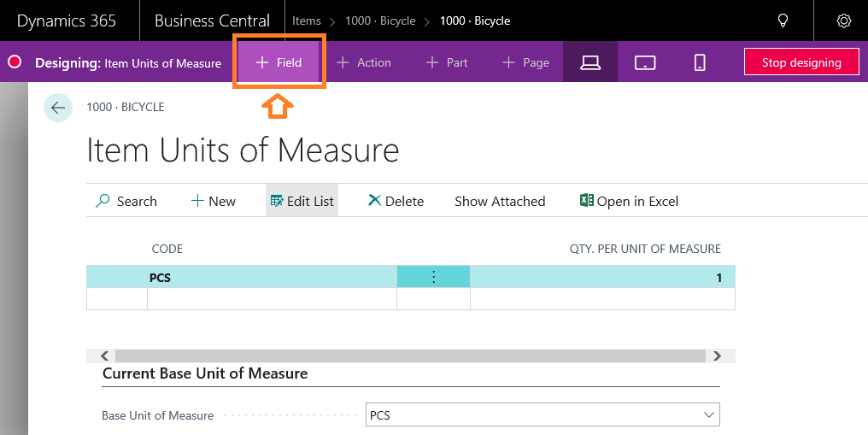Open the lightbulb tips icon
Image resolution: width=868 pixels, height=435 pixels.
(783, 21)
